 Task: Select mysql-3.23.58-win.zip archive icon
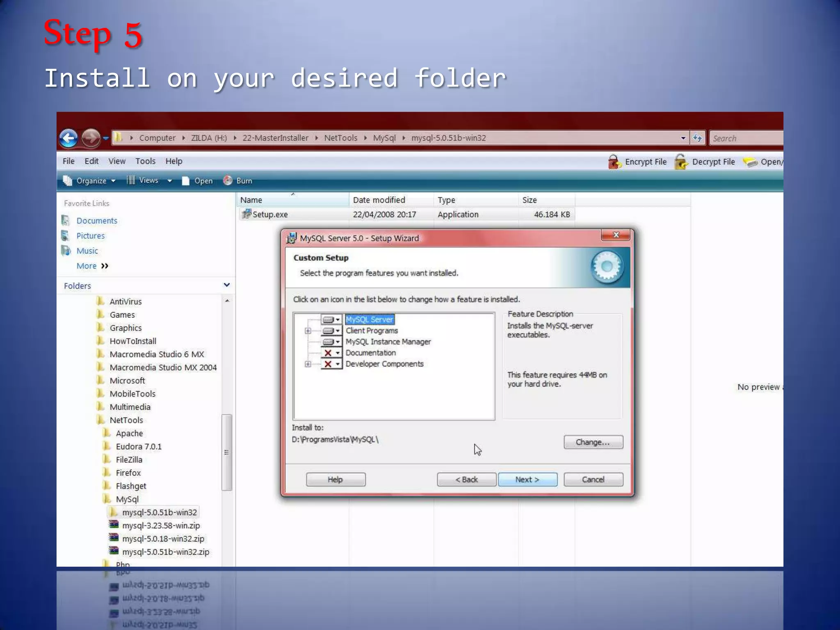click(x=114, y=525)
